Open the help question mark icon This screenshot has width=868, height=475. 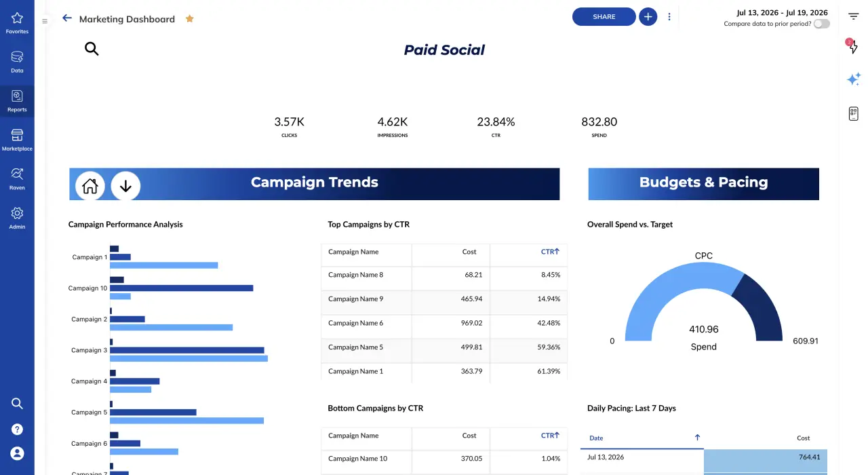pos(17,429)
